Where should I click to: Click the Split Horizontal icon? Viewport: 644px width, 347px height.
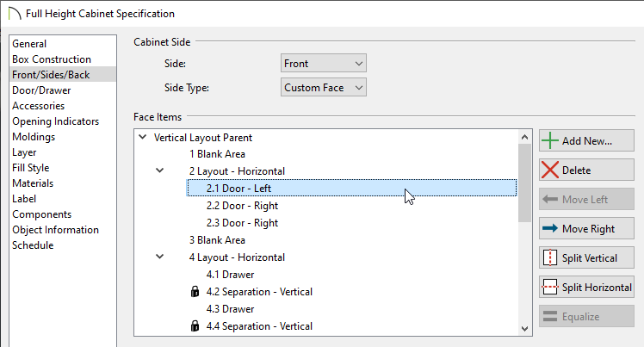(550, 287)
